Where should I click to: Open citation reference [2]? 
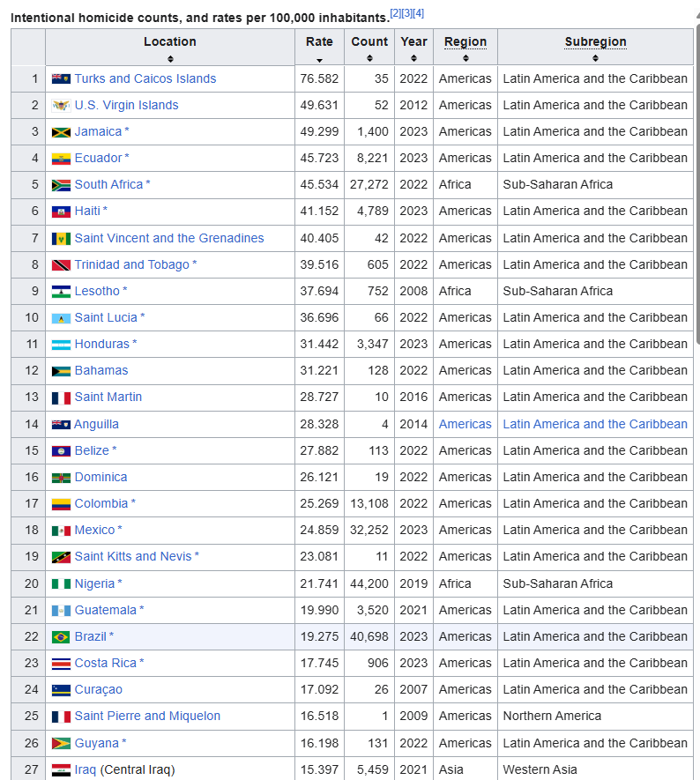(396, 13)
